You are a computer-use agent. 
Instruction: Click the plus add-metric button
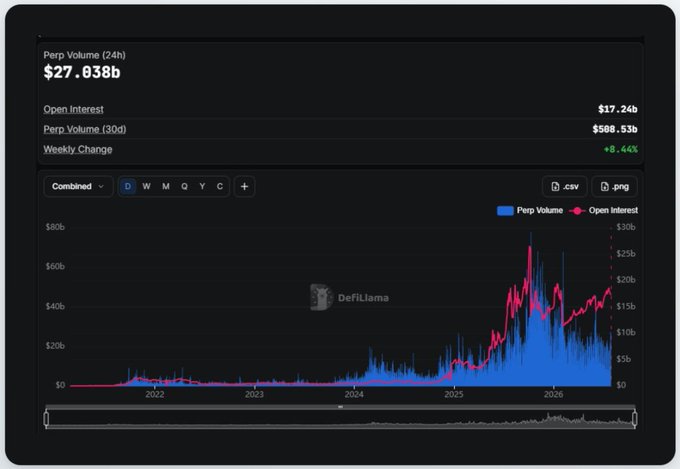click(245, 187)
